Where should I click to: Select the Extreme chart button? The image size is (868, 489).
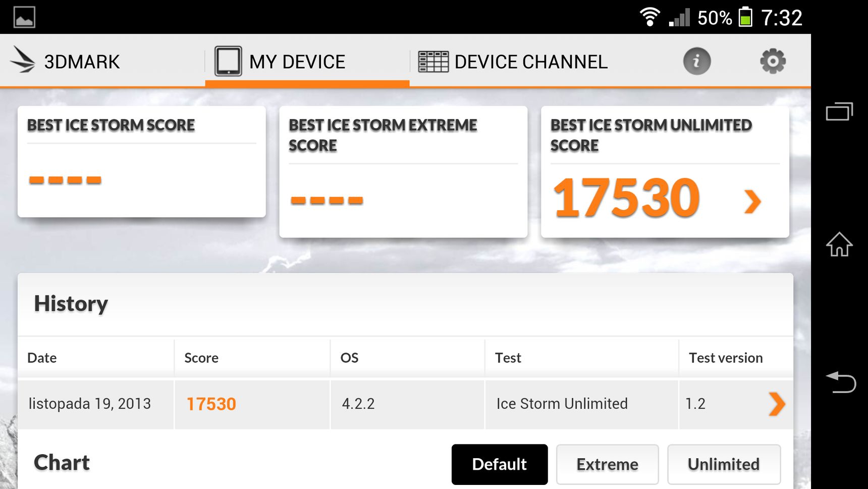(608, 464)
